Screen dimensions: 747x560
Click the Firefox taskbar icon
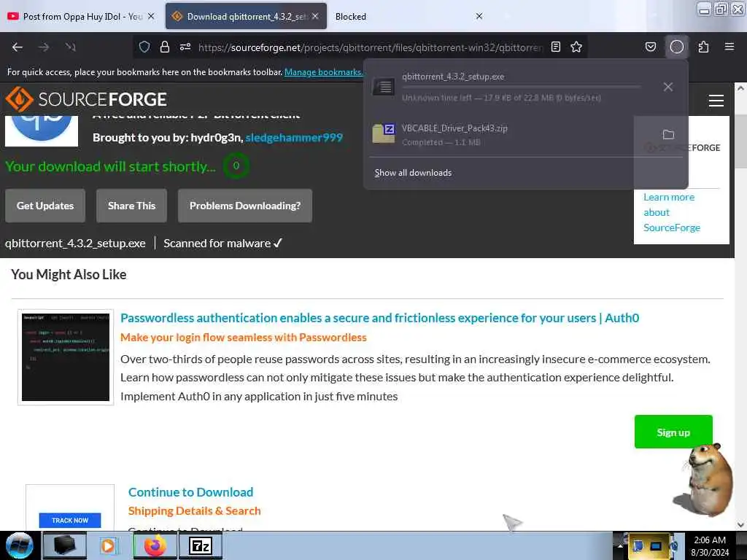(155, 545)
